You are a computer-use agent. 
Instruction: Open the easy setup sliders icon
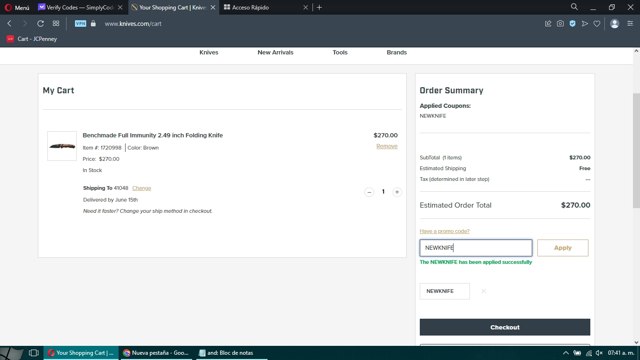click(x=630, y=24)
